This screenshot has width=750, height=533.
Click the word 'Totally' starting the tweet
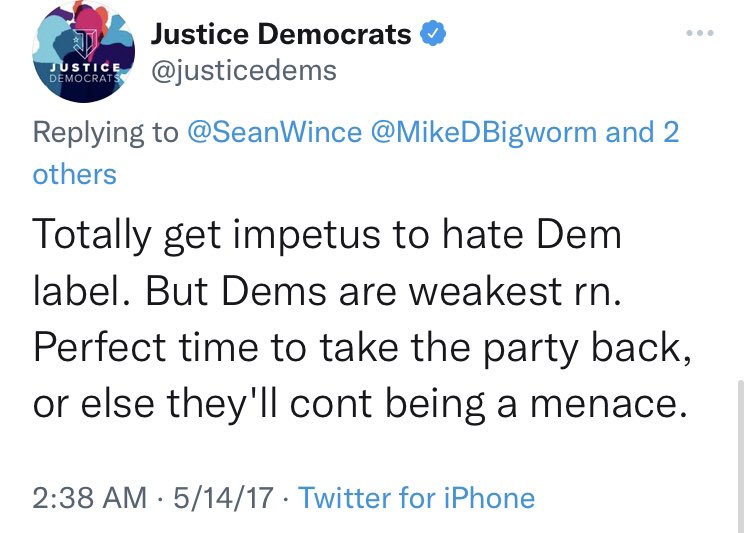point(96,237)
